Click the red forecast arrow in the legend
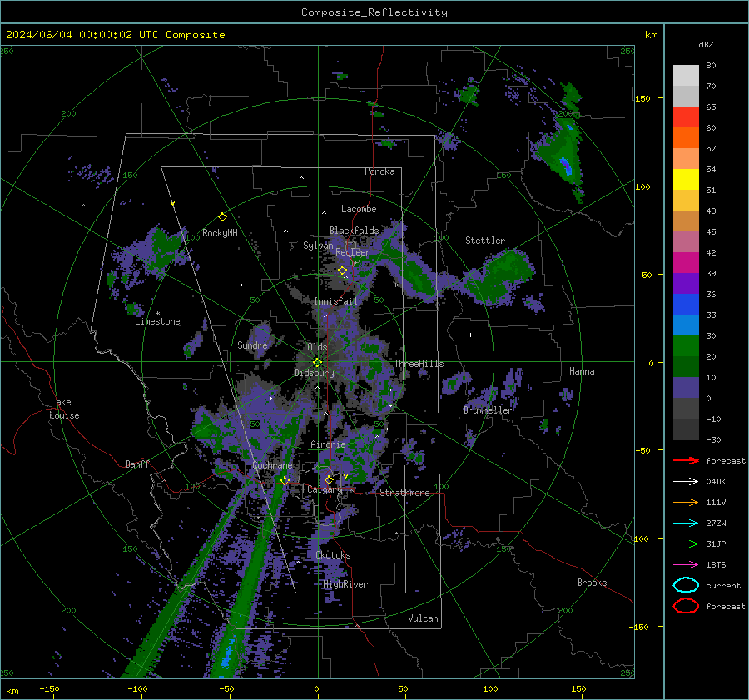Image resolution: width=749 pixels, height=700 pixels. (686, 460)
